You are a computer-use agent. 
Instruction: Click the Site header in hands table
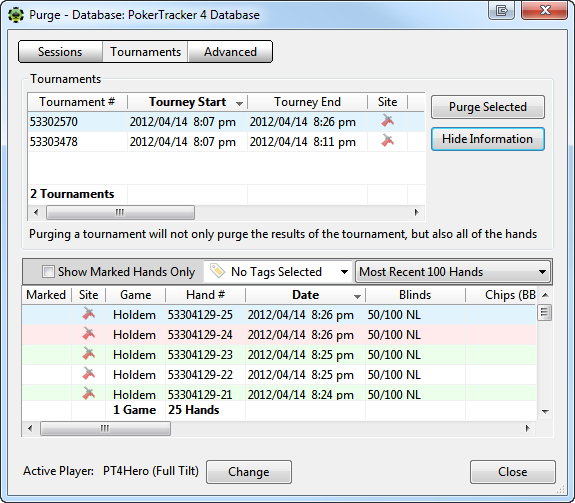[x=88, y=295]
